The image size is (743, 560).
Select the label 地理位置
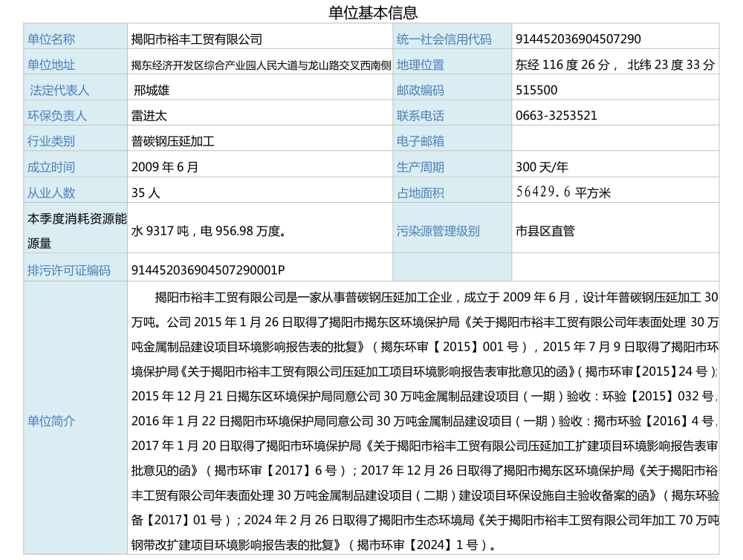coord(421,65)
